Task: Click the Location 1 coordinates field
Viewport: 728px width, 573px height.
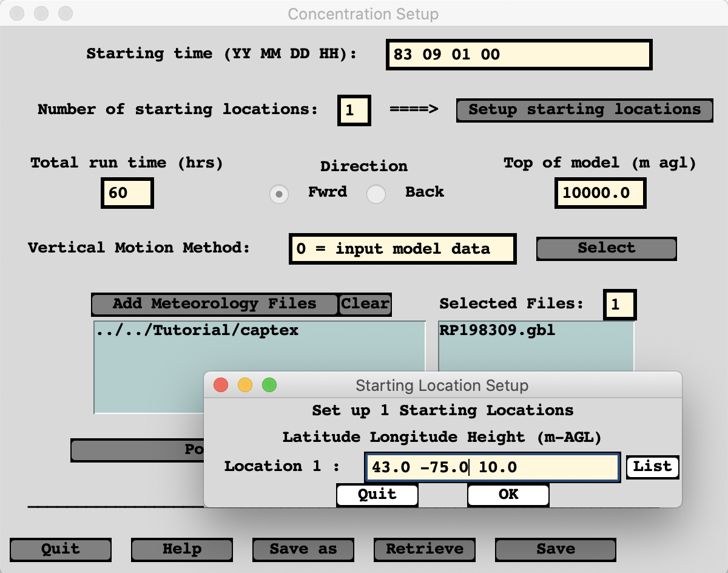Action: click(x=491, y=467)
